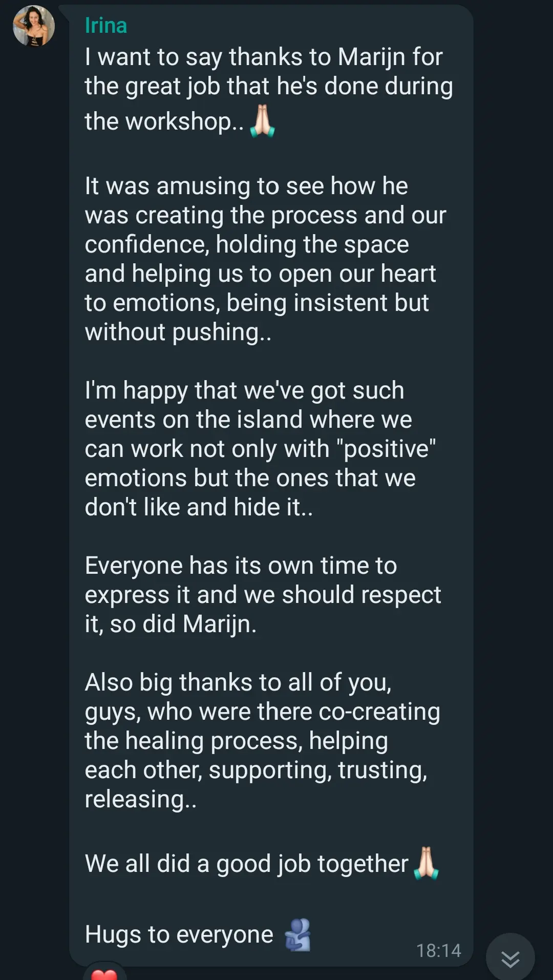Click the praying hands emoji after "workshop.."

tap(263, 121)
